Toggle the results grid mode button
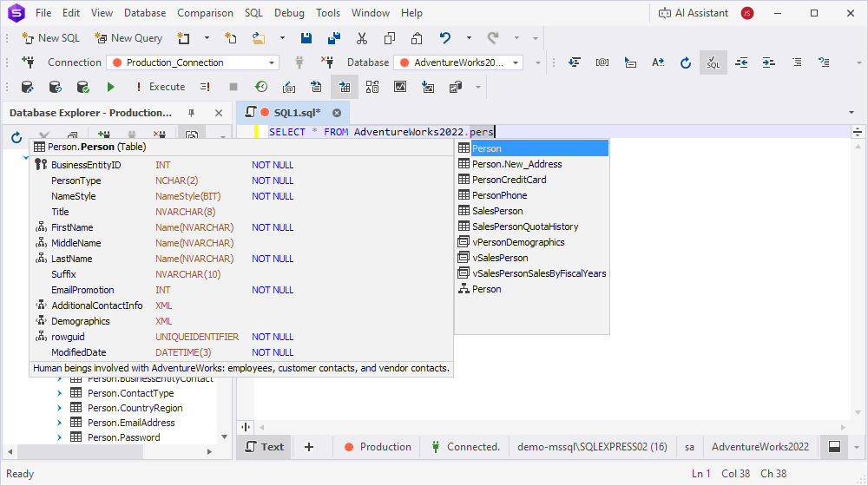 (345, 87)
